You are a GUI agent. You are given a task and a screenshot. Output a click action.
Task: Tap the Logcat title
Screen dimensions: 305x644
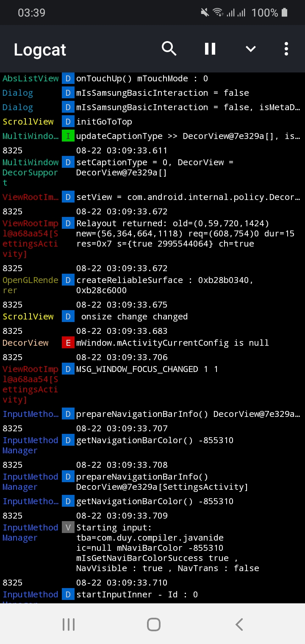click(x=39, y=50)
